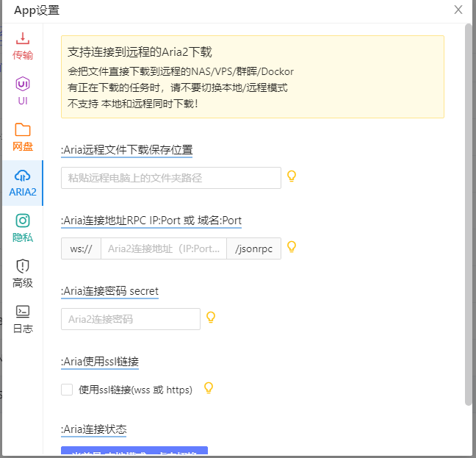Click the :Aria远程文件下载保存位置 heading
The image size is (476, 458).
click(x=126, y=150)
